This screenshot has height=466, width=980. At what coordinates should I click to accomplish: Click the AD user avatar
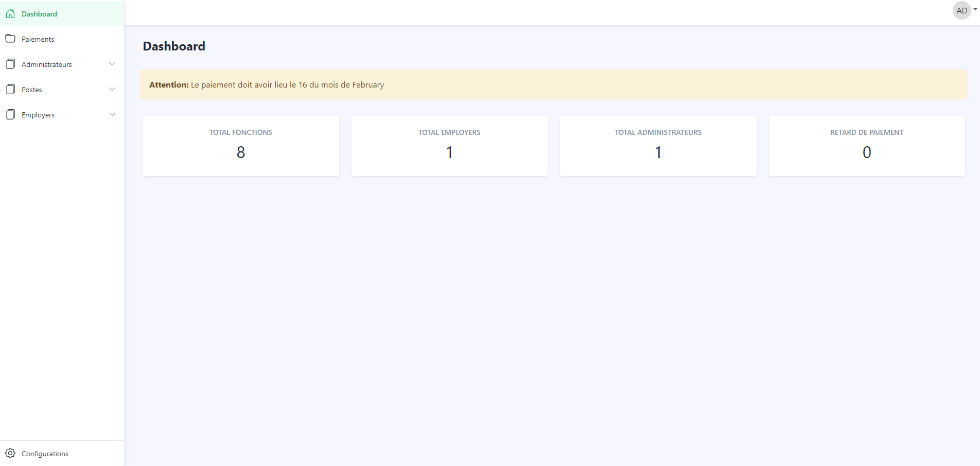tap(961, 10)
